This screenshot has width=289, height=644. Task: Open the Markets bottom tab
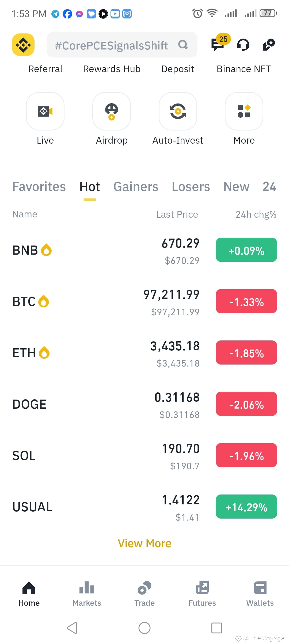click(x=87, y=594)
